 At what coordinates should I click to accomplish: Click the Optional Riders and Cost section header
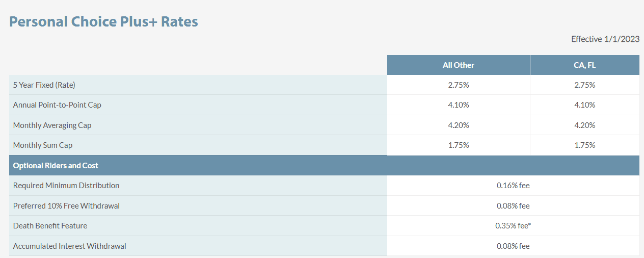(56, 165)
